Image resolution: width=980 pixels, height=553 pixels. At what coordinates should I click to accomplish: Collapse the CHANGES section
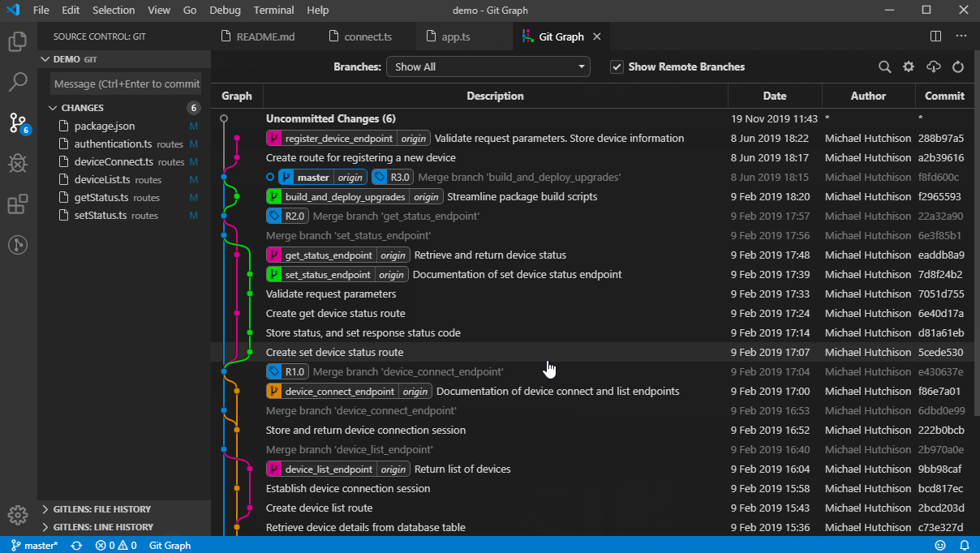click(x=81, y=108)
